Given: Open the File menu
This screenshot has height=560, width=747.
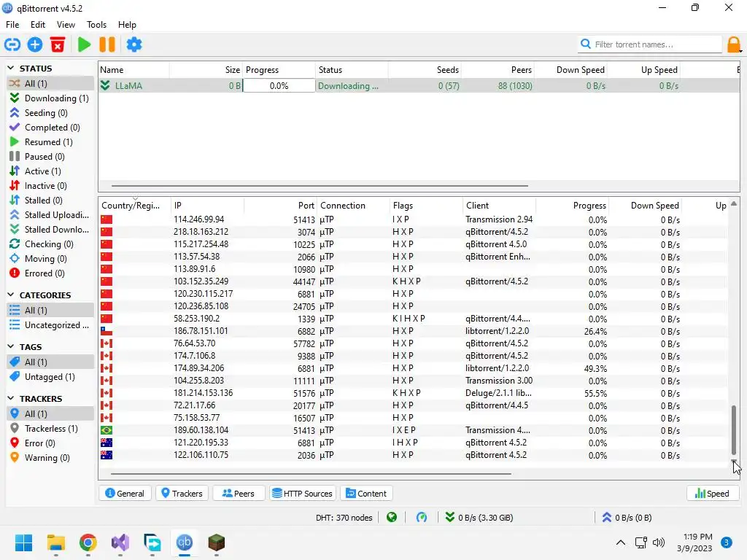Looking at the screenshot, I should [x=12, y=24].
